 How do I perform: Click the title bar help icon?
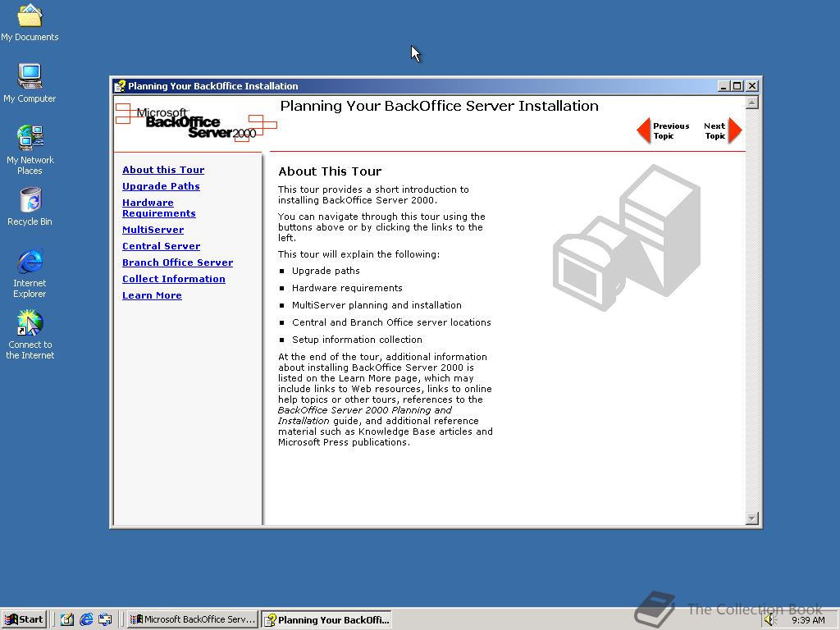pyautogui.click(x=120, y=86)
